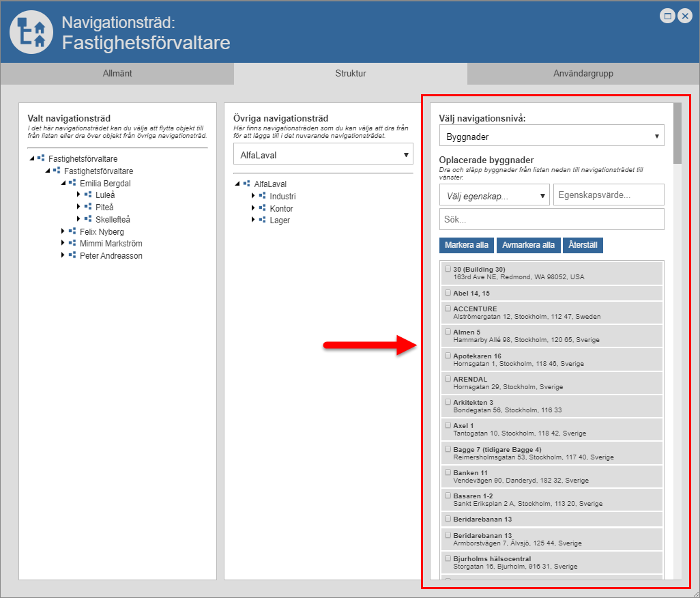The image size is (700, 598).
Task: Expand the Skellefteå tree node
Action: 78,219
